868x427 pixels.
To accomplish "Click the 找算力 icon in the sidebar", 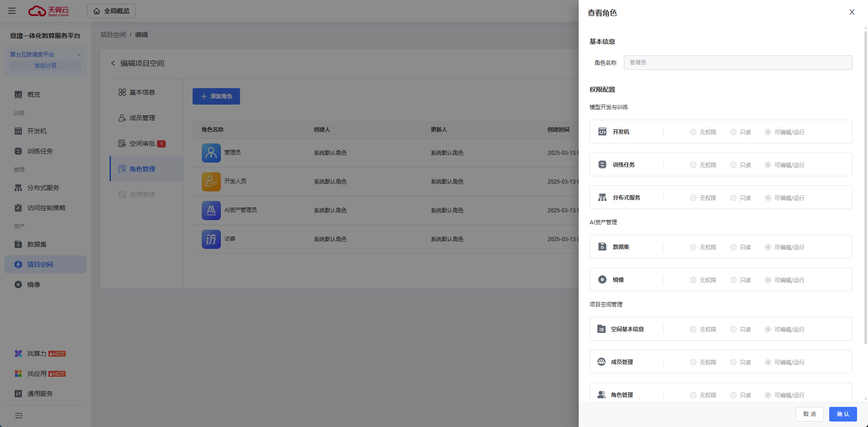I will pyautogui.click(x=18, y=353).
